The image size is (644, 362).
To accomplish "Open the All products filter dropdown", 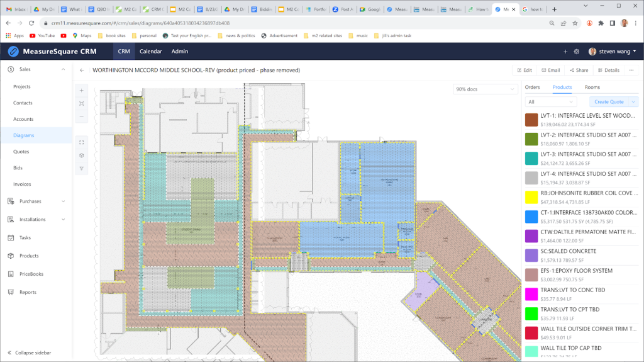I will (x=551, y=102).
